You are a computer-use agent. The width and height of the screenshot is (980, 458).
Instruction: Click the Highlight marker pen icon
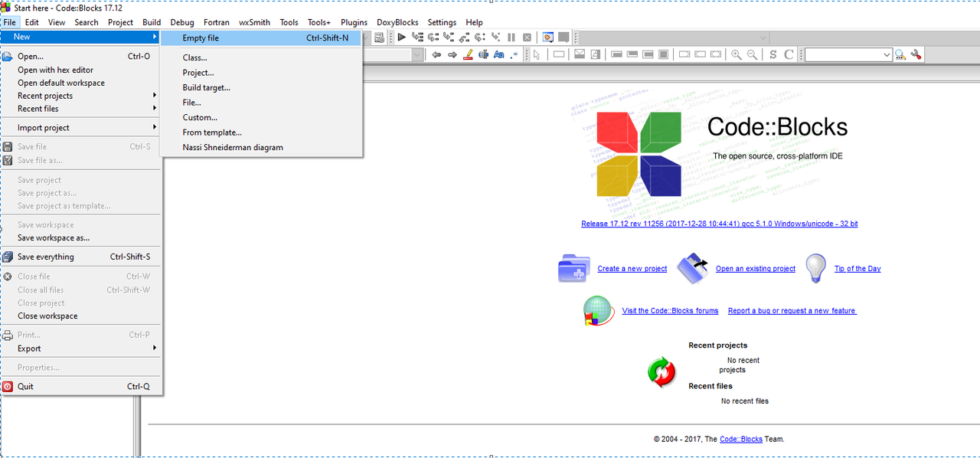469,54
